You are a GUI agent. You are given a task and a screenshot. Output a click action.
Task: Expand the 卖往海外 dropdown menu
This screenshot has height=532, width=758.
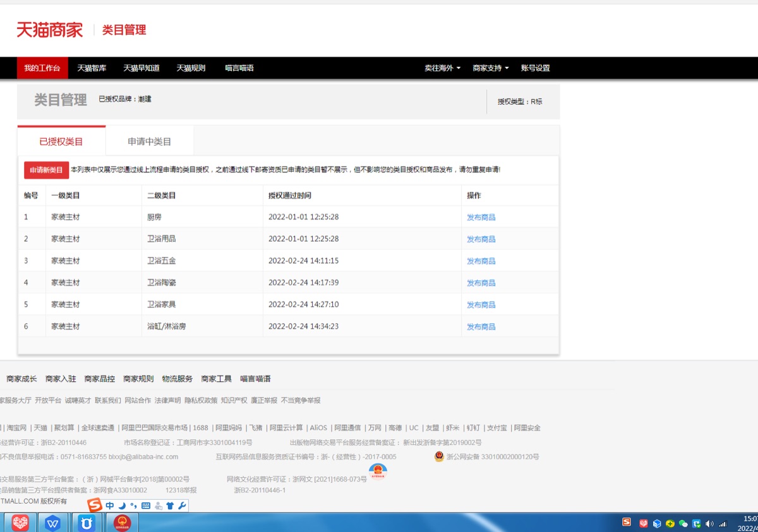442,68
